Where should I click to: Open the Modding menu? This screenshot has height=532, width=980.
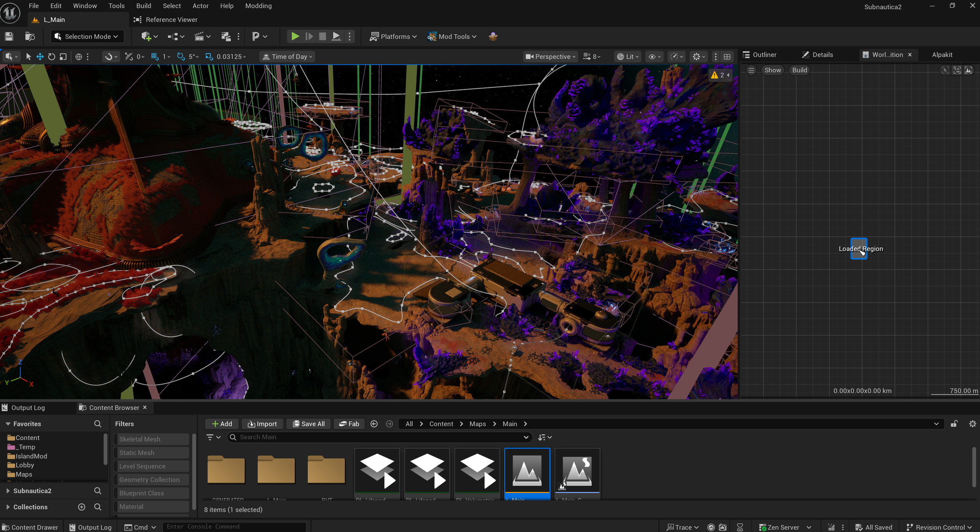click(258, 6)
